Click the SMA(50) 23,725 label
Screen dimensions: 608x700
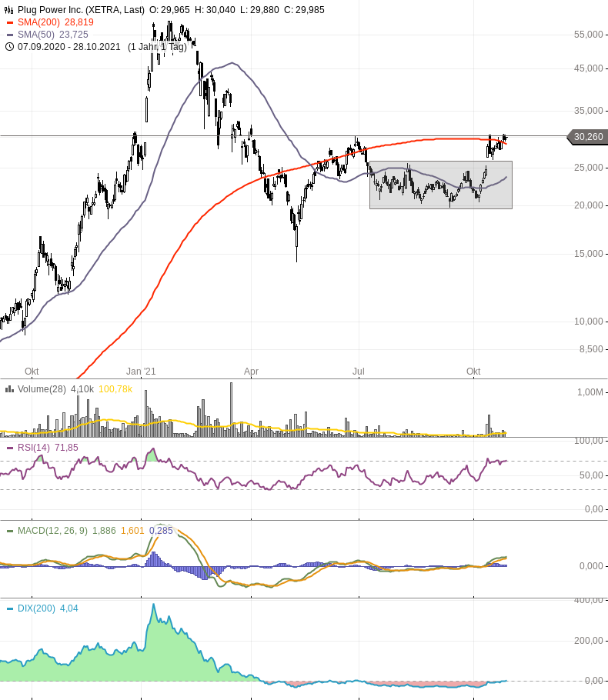tap(52, 35)
